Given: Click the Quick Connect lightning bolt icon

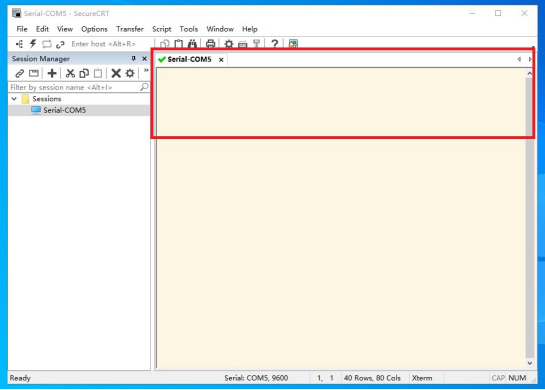Looking at the screenshot, I should click(33, 44).
